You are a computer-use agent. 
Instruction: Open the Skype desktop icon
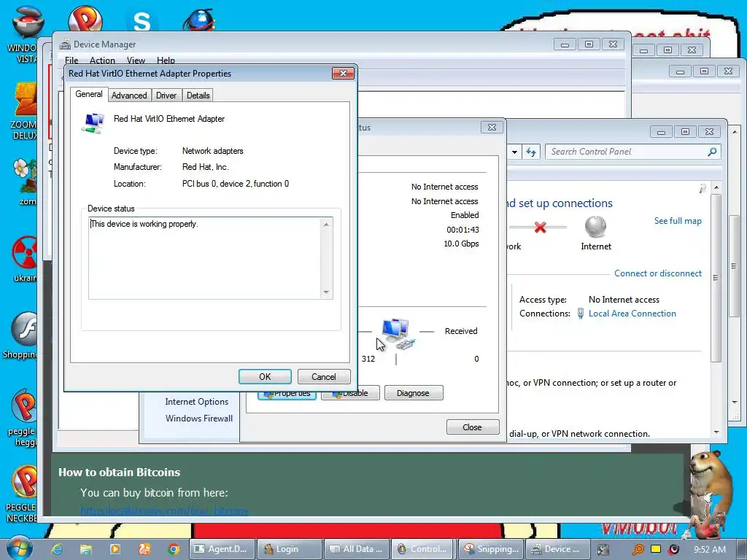point(142,21)
